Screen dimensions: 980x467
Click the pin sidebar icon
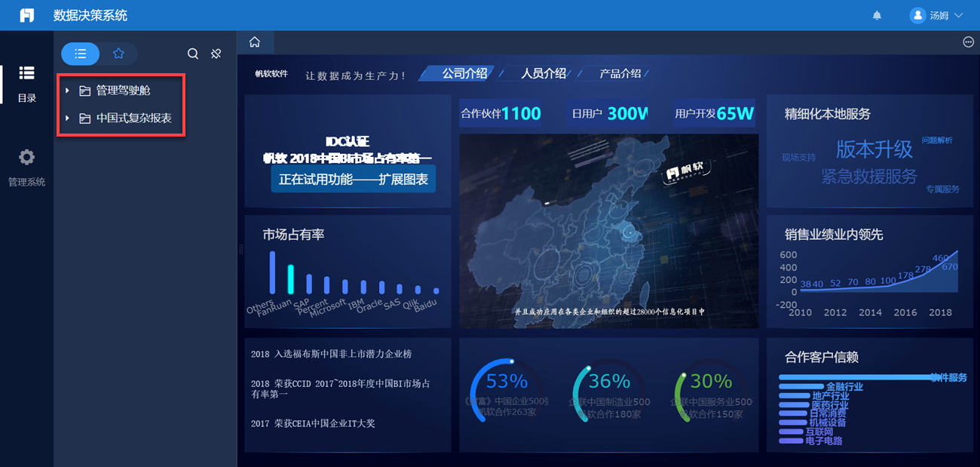pos(216,54)
